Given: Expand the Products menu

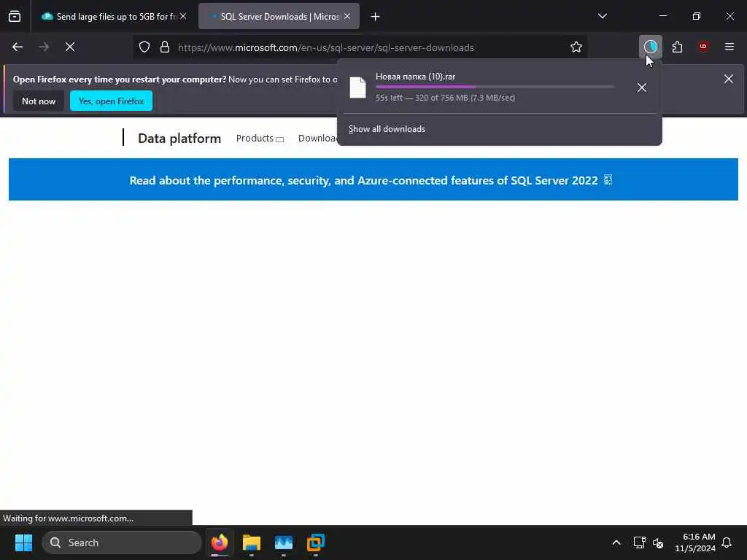Looking at the screenshot, I should pos(260,138).
